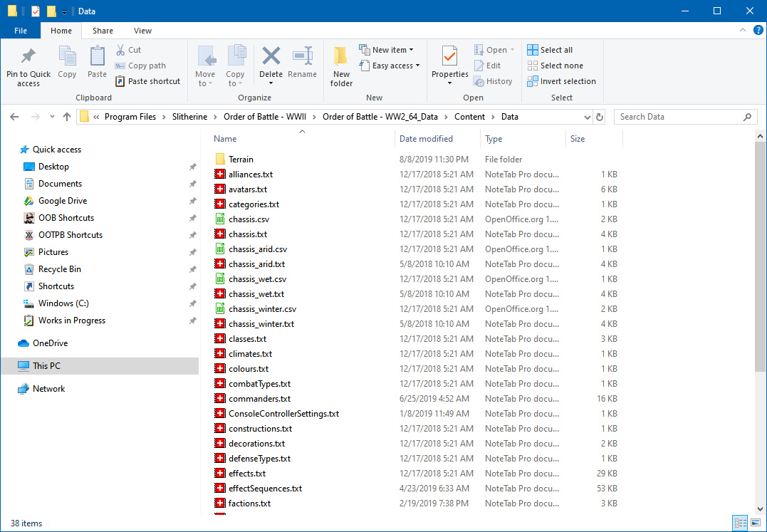Click the Help question mark icon

[757, 31]
